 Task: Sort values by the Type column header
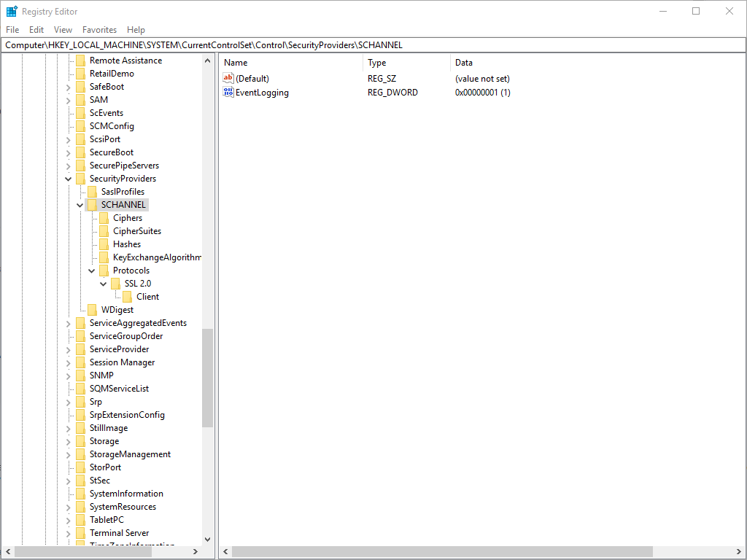(407, 63)
